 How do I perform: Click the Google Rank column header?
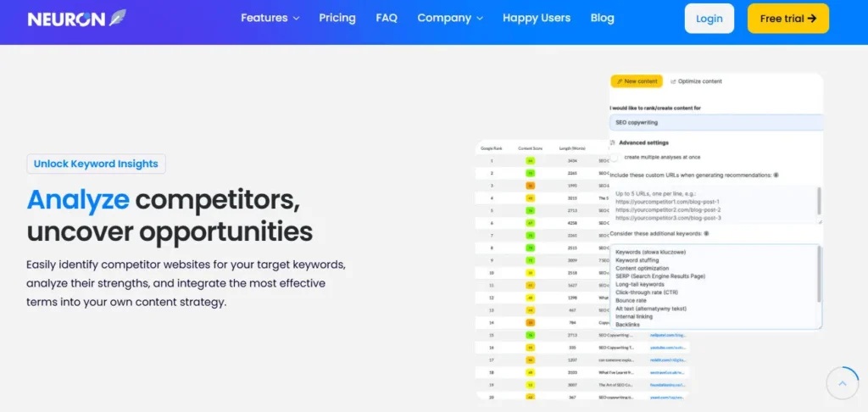click(491, 148)
